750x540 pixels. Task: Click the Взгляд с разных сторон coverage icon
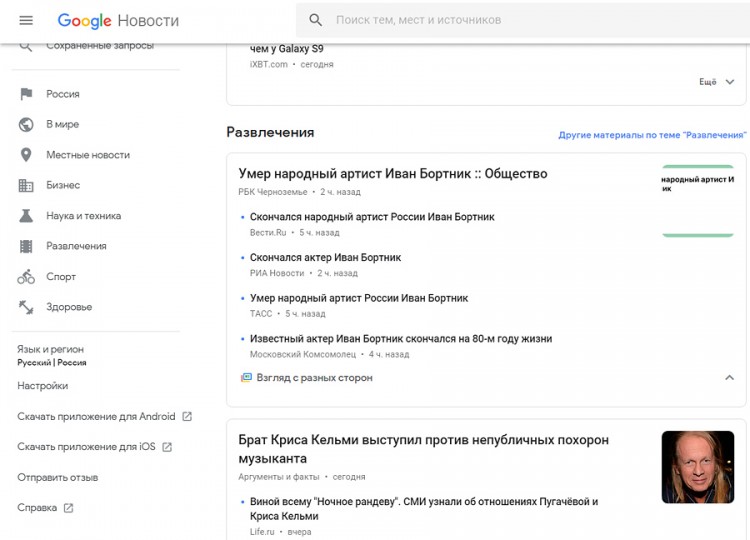click(x=246, y=378)
